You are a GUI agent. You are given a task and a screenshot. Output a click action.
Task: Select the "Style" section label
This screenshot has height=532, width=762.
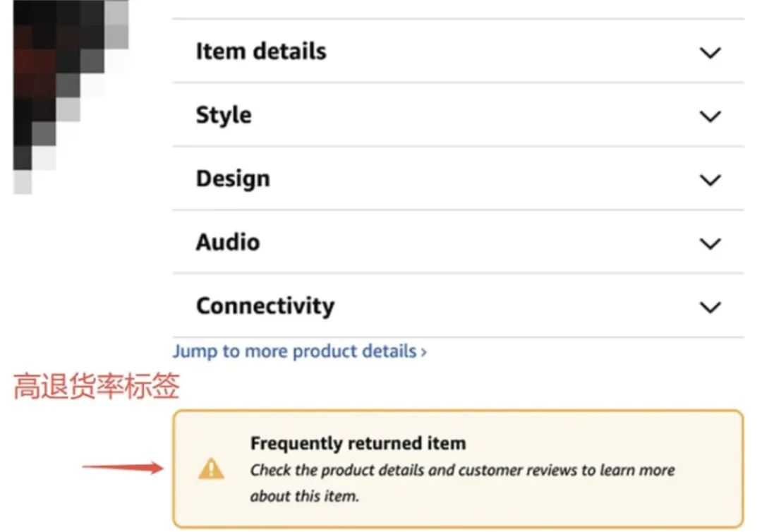pyautogui.click(x=224, y=115)
